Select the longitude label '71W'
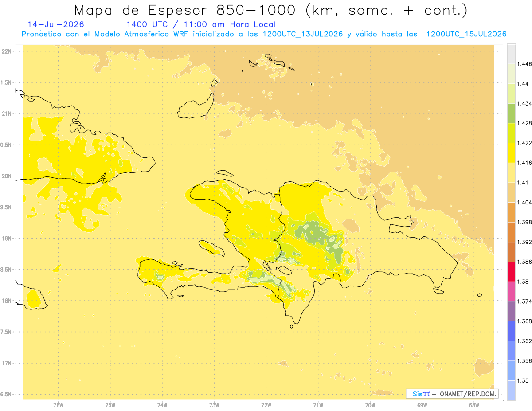This screenshot has height=411, width=532. (318, 405)
